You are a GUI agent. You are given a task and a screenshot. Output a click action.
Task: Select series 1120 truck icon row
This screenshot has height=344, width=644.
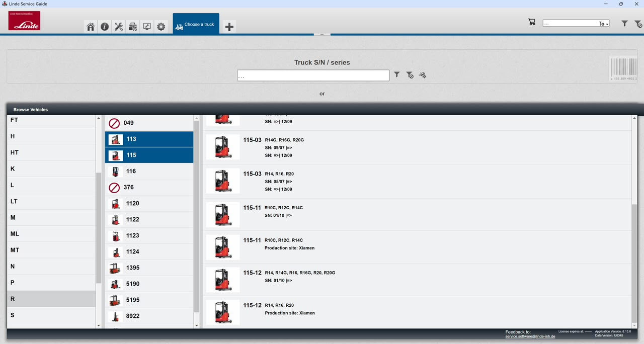coord(149,203)
